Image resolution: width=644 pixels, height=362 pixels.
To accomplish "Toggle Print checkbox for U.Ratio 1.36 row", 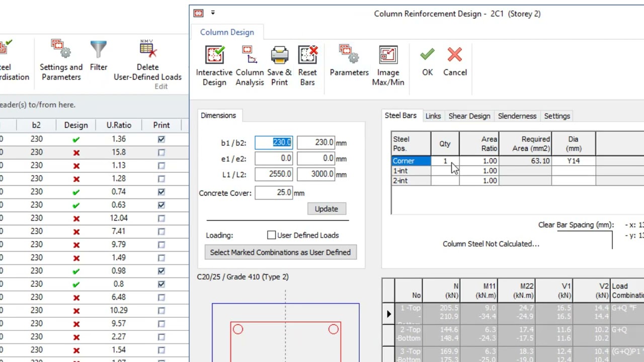I will (161, 139).
